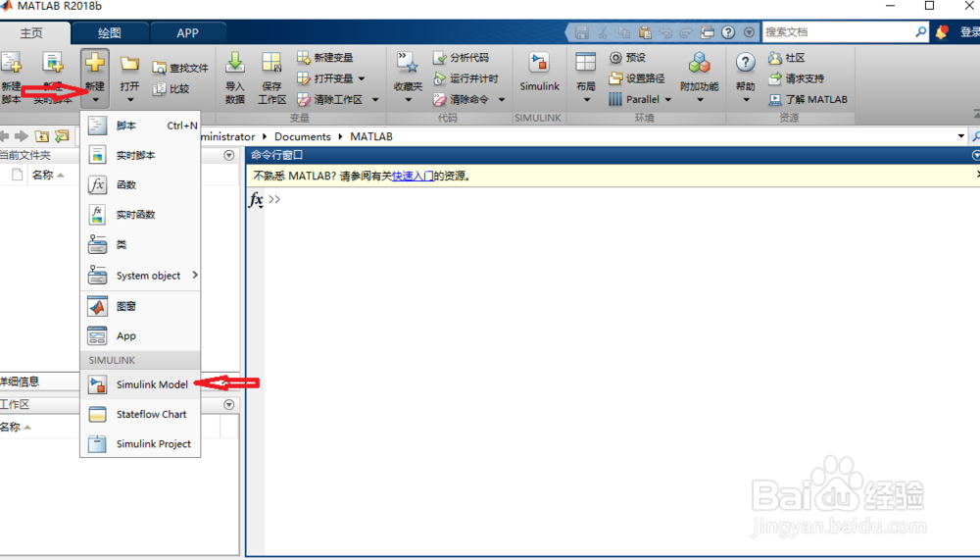Click the quick access Redo icon

686,32
